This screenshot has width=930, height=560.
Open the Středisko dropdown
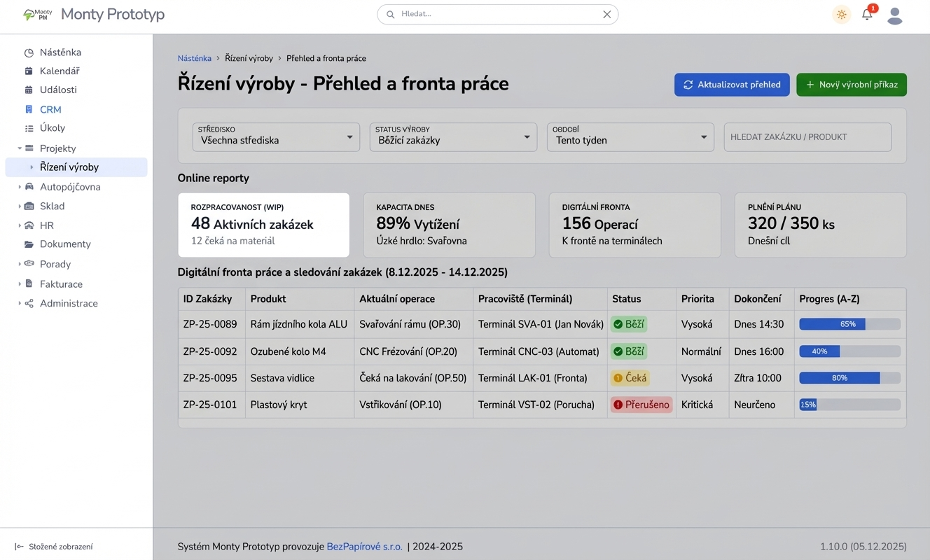click(275, 137)
